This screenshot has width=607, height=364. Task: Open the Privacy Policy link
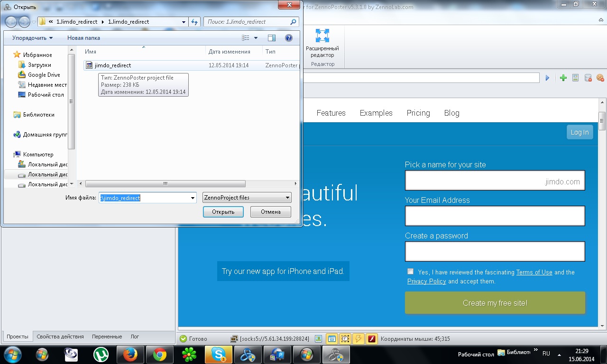click(x=426, y=281)
